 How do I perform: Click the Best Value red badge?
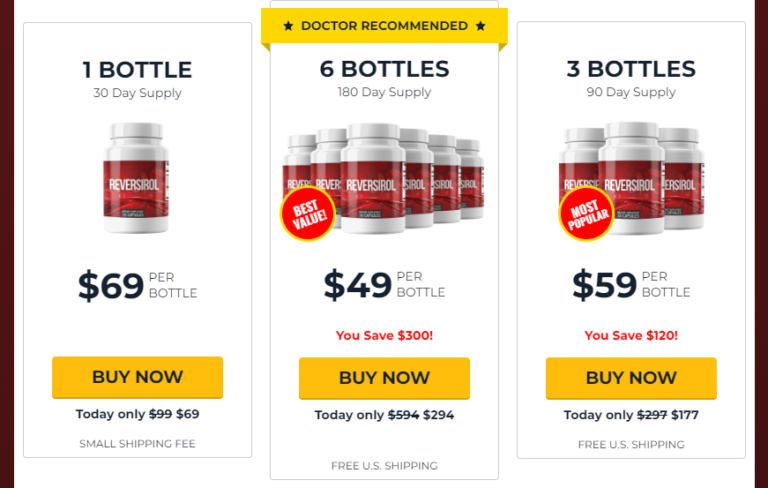pyautogui.click(x=308, y=214)
